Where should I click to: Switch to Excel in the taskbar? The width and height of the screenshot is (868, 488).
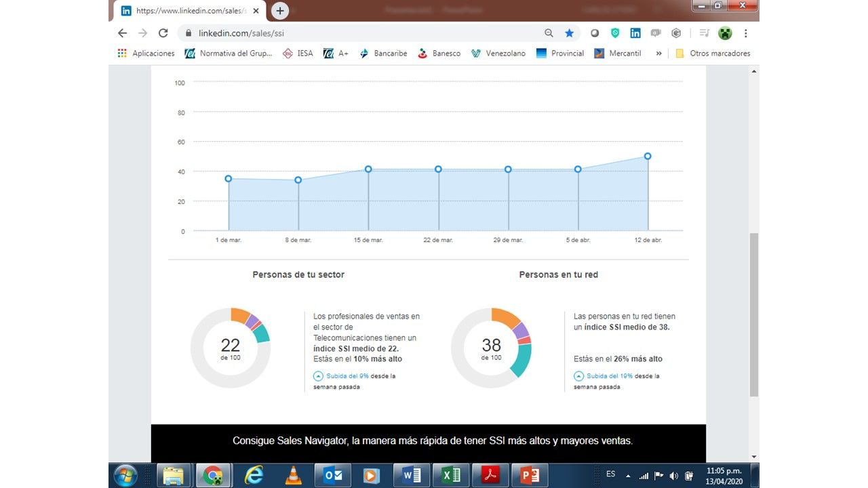click(x=451, y=476)
